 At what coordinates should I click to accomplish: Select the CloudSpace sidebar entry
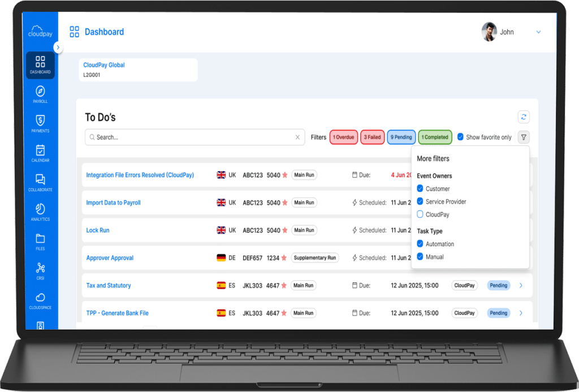40,299
